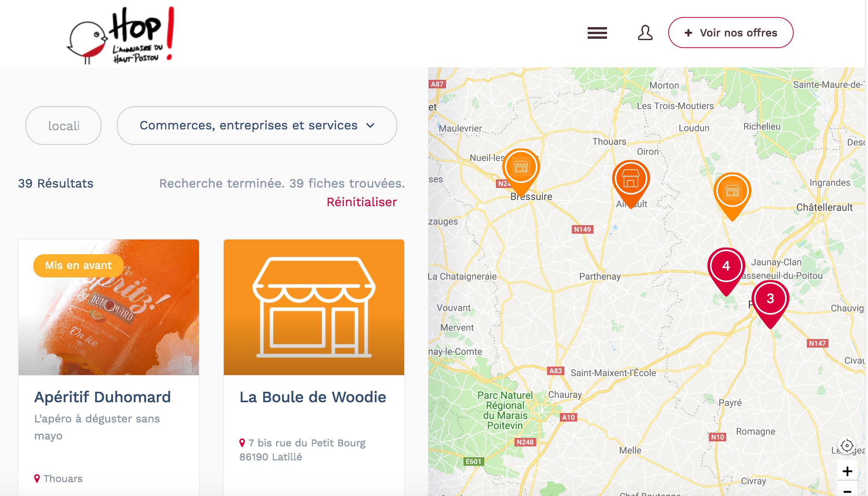This screenshot has width=868, height=496.
Task: Click the user account icon
Action: (x=645, y=33)
